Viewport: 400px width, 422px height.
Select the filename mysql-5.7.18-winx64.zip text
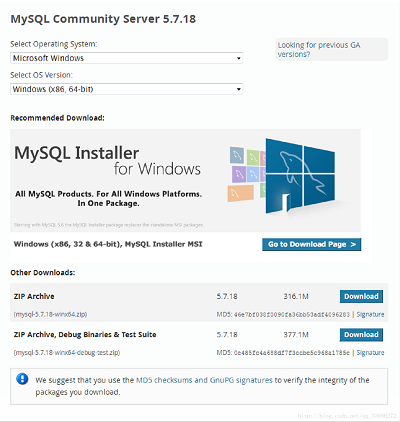point(50,314)
